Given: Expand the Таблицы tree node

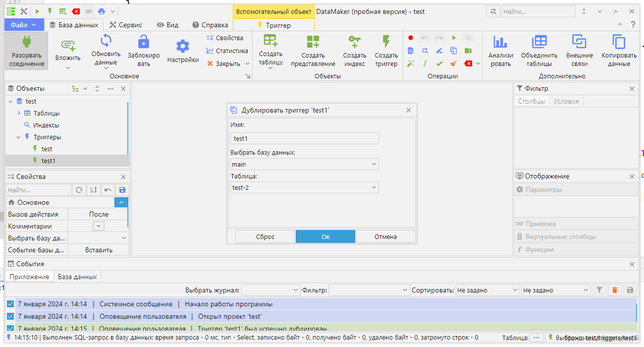Looking at the screenshot, I should tap(19, 114).
